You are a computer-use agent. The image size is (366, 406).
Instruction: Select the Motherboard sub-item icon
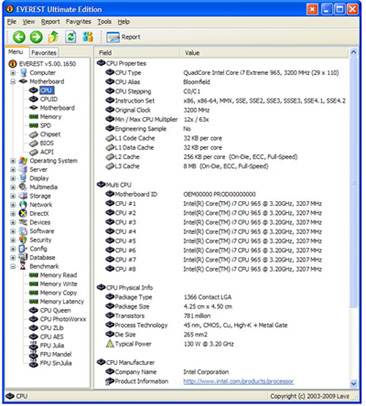33,108
